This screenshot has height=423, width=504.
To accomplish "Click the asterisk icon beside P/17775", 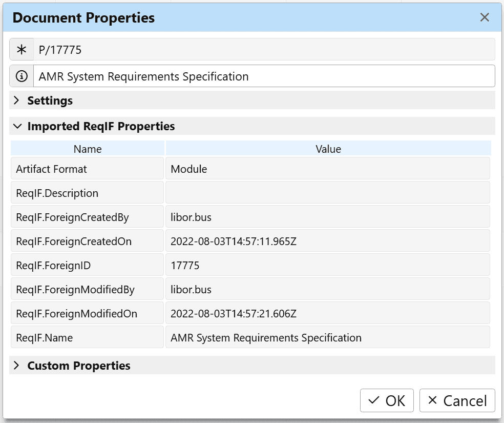I will coord(22,49).
